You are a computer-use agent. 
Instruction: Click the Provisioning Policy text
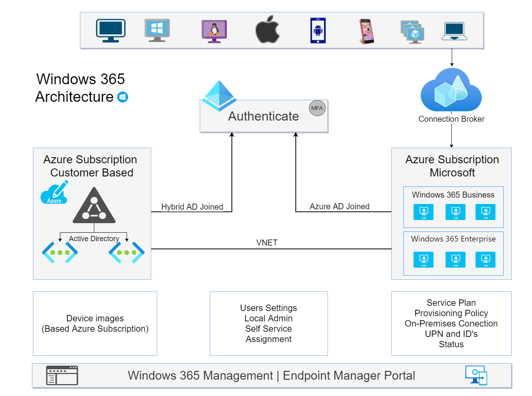click(451, 313)
